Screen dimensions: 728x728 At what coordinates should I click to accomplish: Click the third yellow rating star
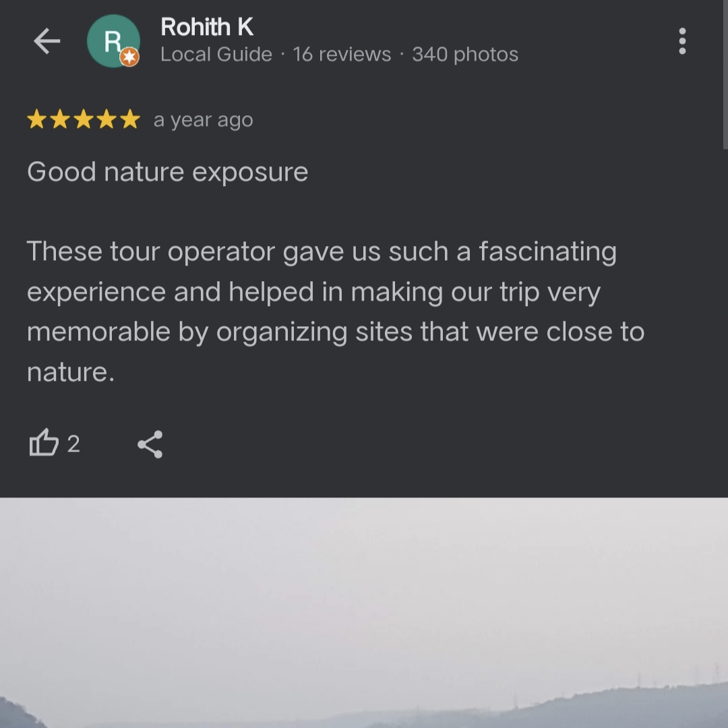pyautogui.click(x=84, y=119)
